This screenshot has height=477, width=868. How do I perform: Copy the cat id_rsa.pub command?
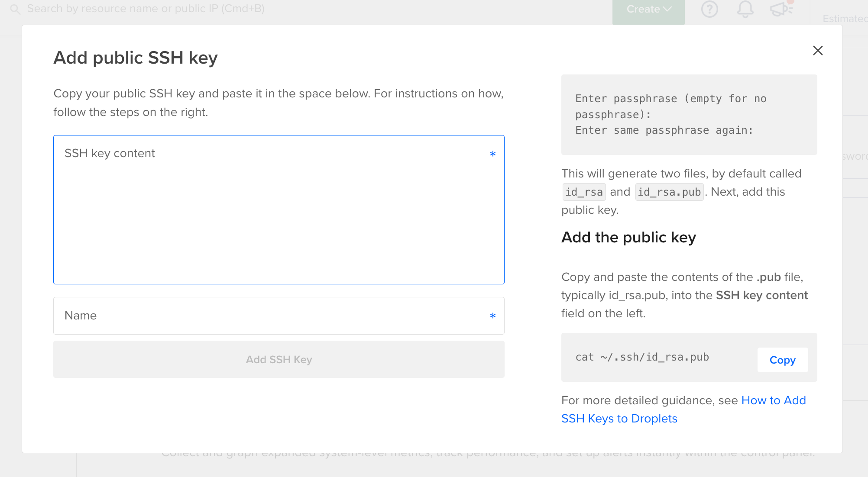[x=782, y=360]
